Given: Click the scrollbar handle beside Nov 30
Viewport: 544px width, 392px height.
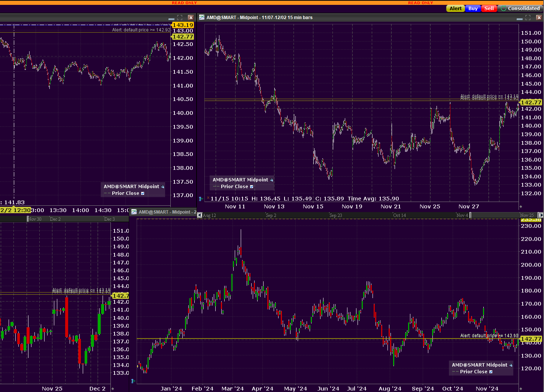Looking at the screenshot, I should (28, 219).
